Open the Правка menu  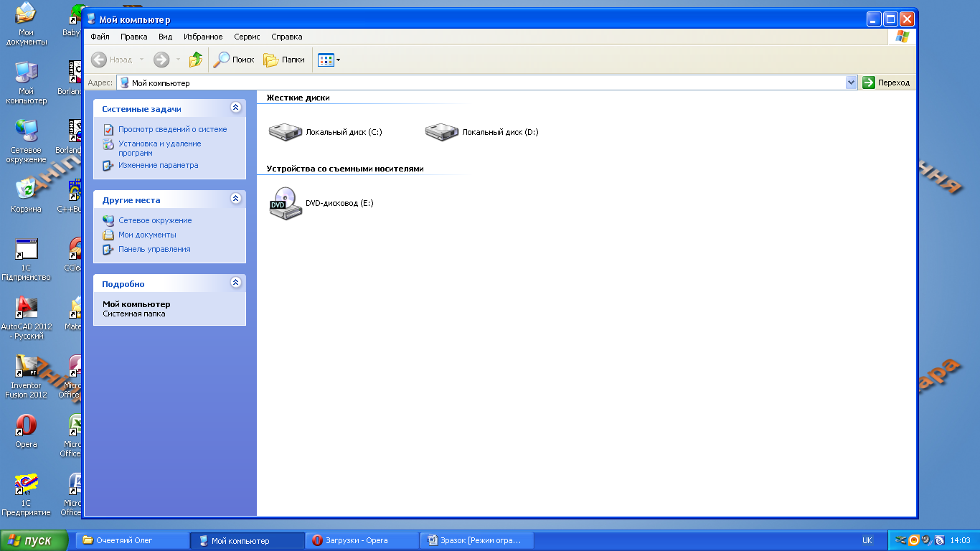[134, 37]
